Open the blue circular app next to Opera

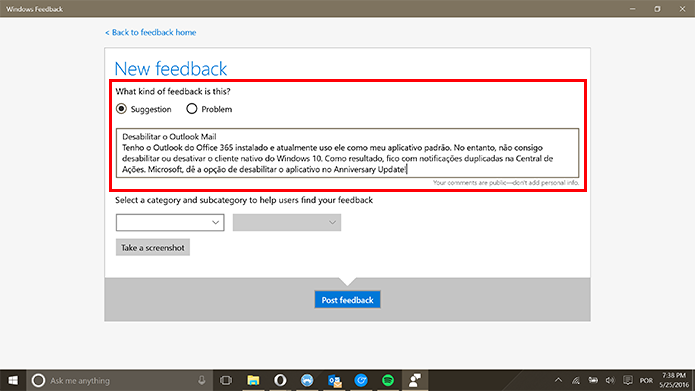tap(307, 380)
